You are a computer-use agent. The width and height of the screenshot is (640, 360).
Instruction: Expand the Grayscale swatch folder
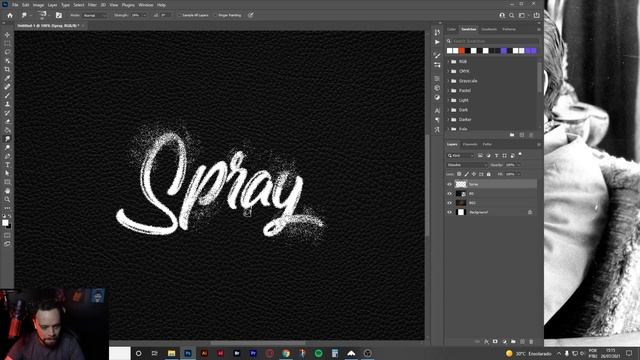449,81
